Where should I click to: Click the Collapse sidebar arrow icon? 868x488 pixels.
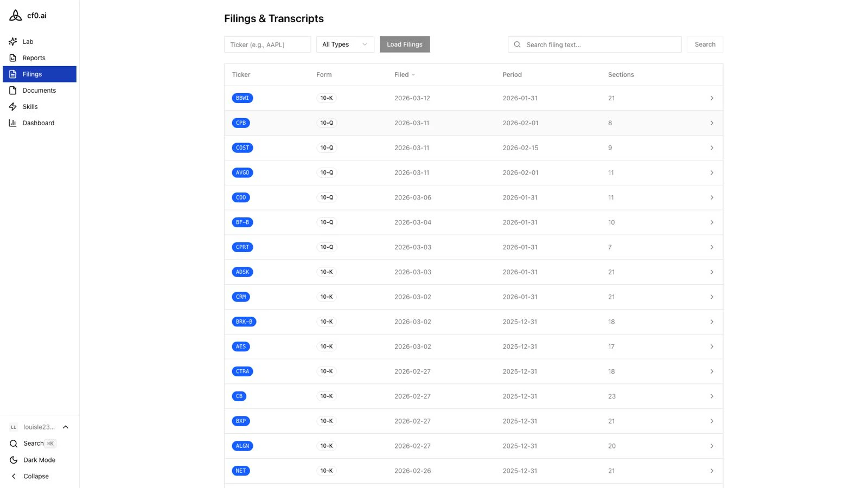coord(14,476)
